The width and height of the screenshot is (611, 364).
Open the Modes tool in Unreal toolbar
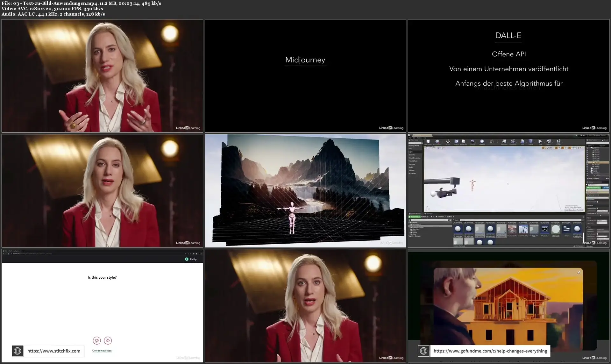(448, 142)
